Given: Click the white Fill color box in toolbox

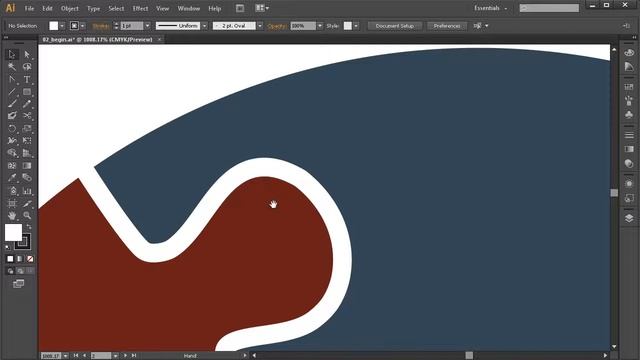Looking at the screenshot, I should pyautogui.click(x=13, y=233).
